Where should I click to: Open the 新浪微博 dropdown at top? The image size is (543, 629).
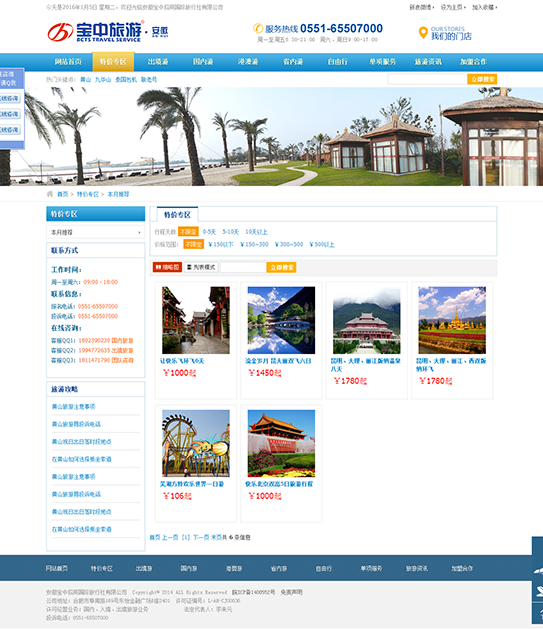(x=421, y=7)
